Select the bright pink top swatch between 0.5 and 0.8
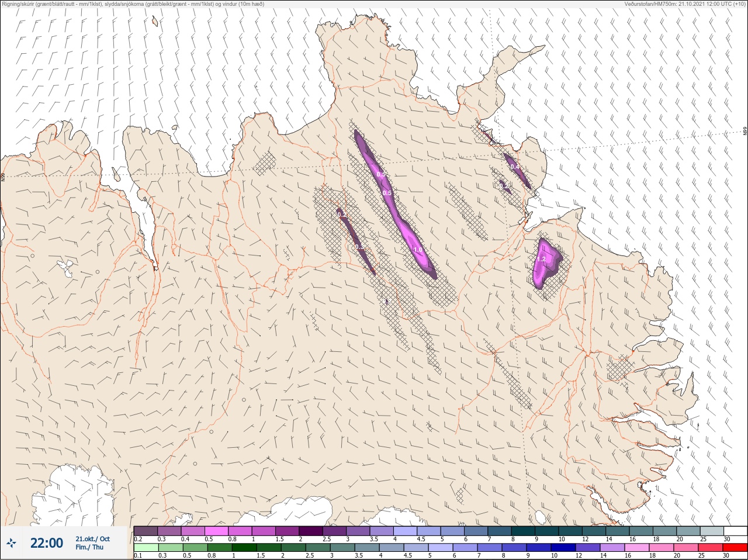The height and width of the screenshot is (560, 748). coord(217,531)
